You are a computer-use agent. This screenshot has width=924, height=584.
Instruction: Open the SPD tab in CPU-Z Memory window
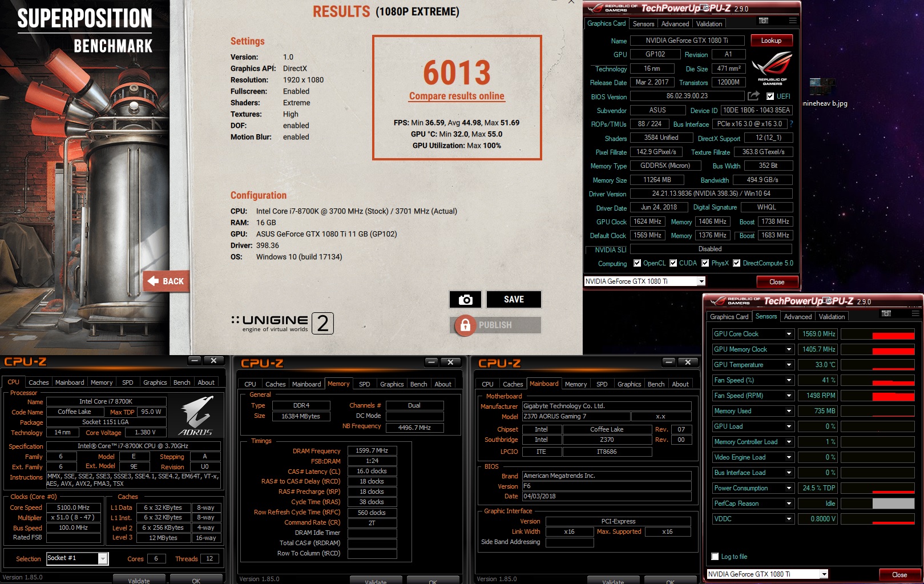point(364,384)
